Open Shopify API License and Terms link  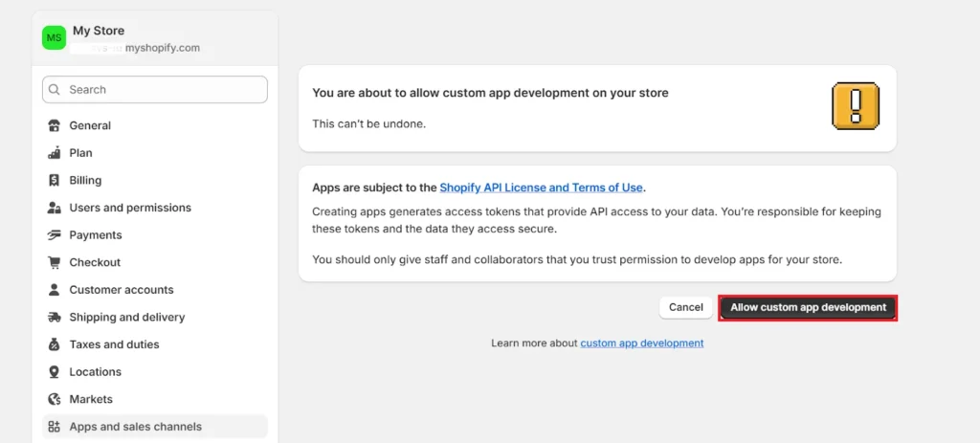541,188
